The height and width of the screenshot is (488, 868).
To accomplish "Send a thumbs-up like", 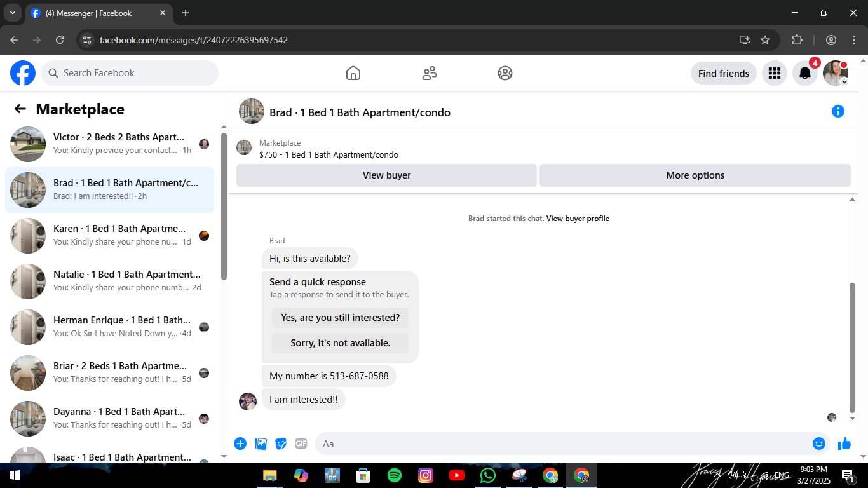I will 844,444.
